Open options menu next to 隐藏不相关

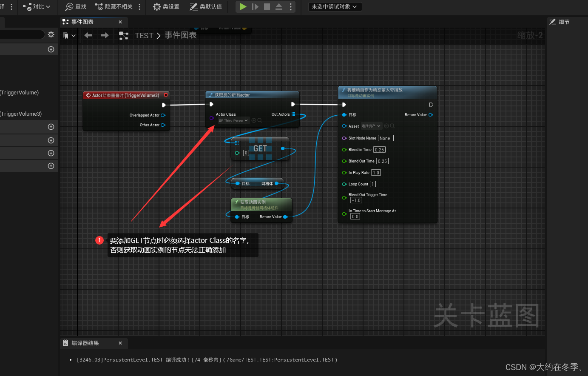tap(139, 7)
